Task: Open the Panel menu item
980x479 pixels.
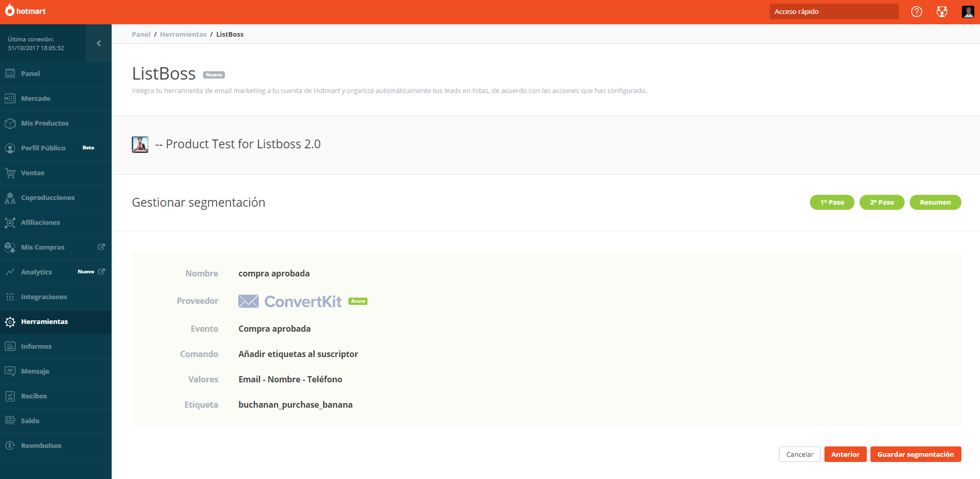Action: (x=56, y=74)
